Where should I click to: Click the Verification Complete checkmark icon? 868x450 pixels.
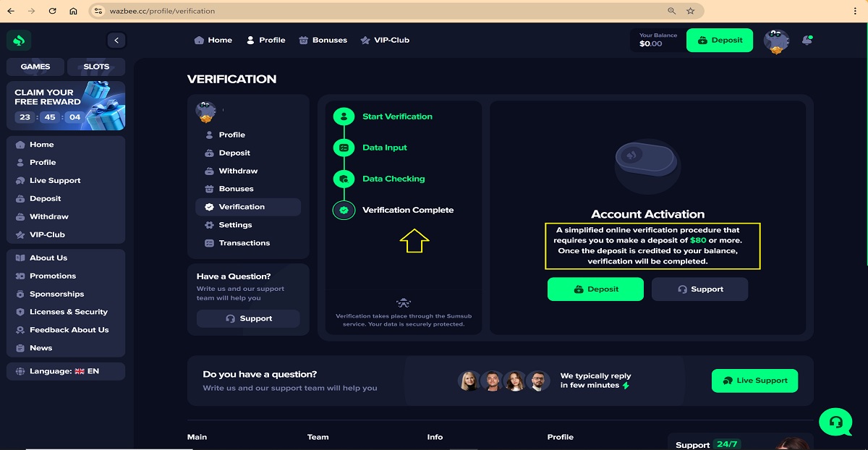[x=344, y=211]
